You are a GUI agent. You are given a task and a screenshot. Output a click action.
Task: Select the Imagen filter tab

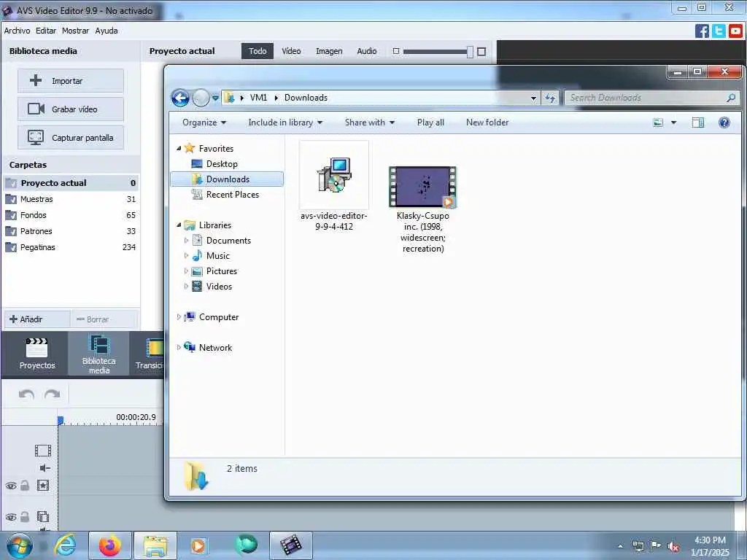(329, 51)
